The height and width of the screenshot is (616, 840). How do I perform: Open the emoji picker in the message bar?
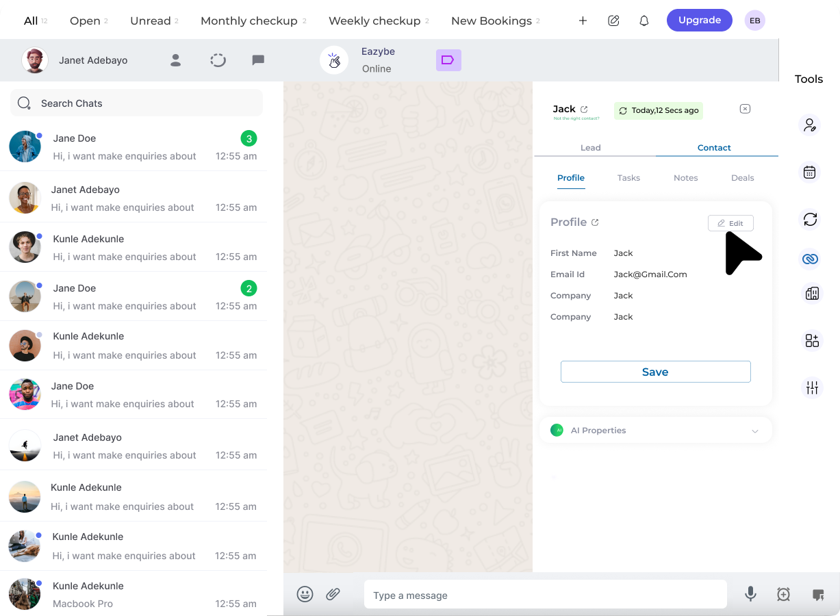click(305, 594)
